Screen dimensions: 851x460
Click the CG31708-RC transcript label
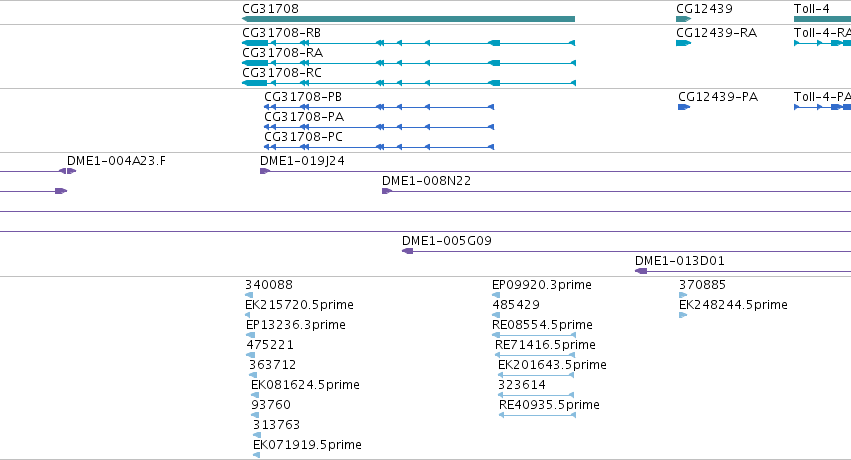click(282, 73)
